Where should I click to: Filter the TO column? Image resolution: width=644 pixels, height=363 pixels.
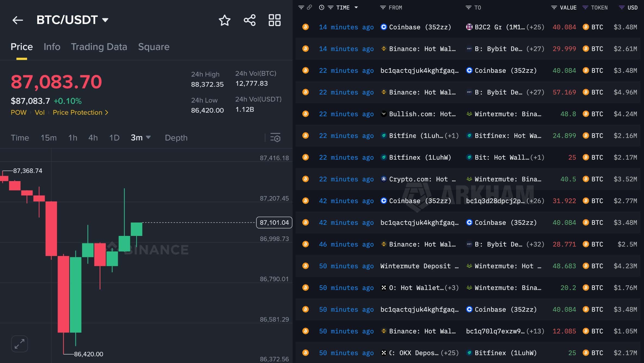(469, 8)
